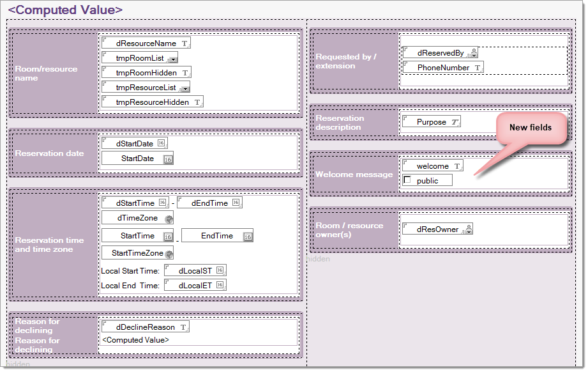Click the globe icon on StartTimeZone field
588x372 pixels.
click(x=169, y=254)
